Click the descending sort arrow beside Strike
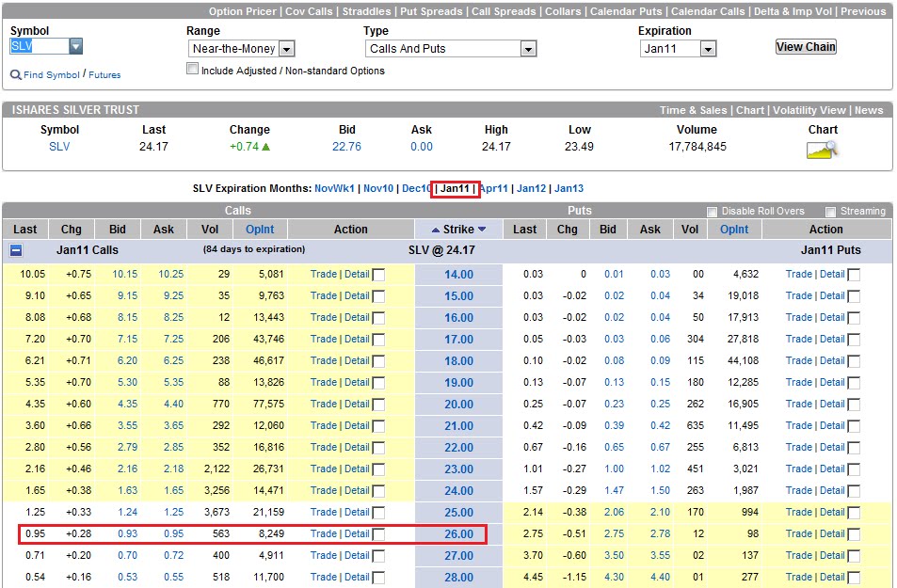 482,230
